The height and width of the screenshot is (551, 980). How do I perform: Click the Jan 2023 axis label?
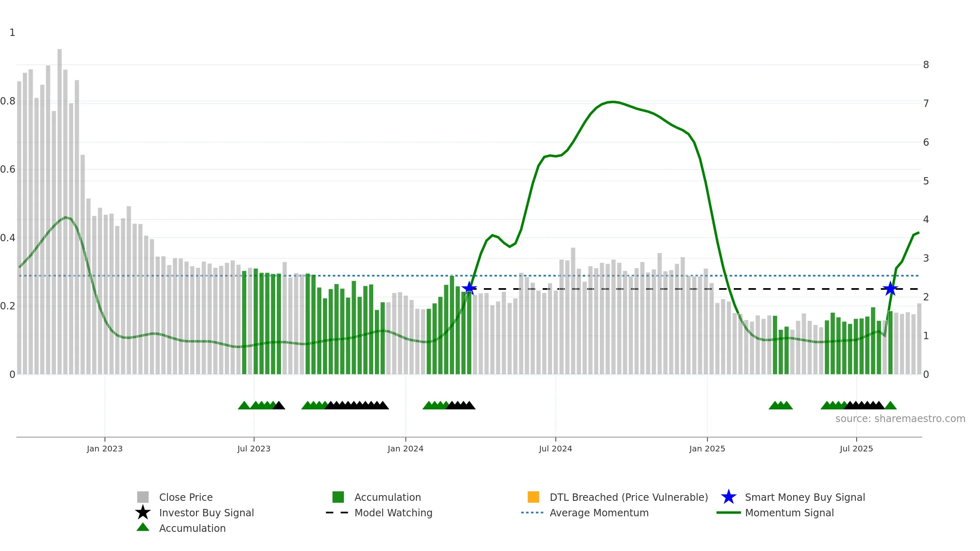coord(105,449)
